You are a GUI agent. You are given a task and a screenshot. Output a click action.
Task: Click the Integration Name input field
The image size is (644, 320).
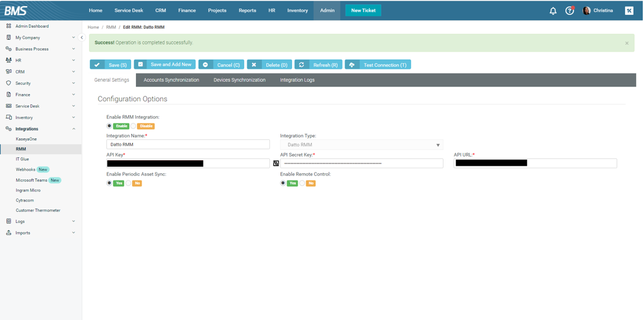[x=188, y=144]
